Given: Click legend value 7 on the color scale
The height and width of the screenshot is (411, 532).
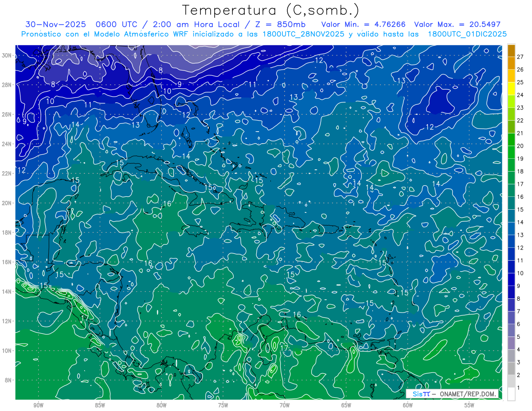Looking at the screenshot, I should click(519, 312).
